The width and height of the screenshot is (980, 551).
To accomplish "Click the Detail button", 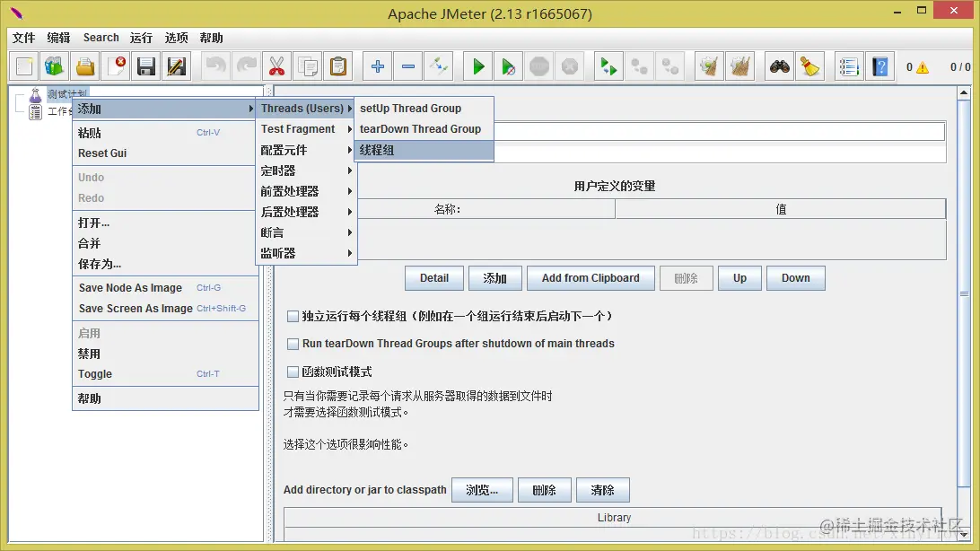I will pyautogui.click(x=434, y=278).
